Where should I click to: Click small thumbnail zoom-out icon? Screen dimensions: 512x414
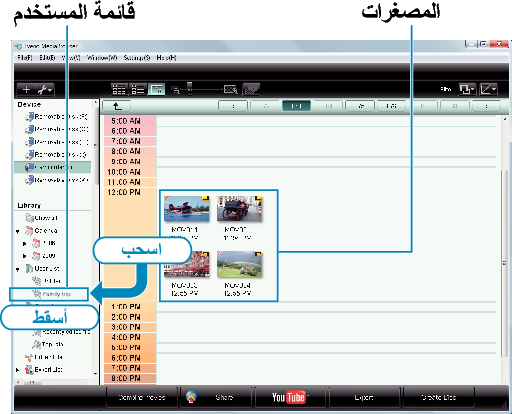[x=175, y=90]
